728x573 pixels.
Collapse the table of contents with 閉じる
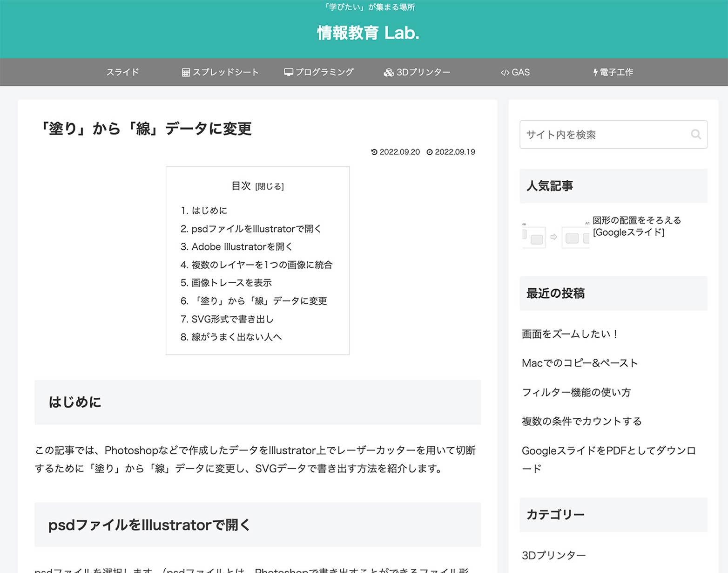(270, 186)
